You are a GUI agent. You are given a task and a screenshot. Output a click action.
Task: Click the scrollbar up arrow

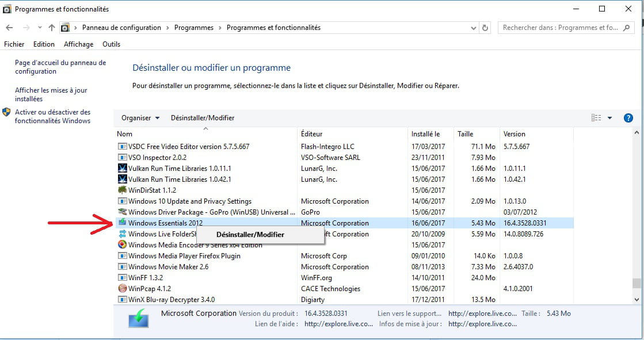(637, 133)
